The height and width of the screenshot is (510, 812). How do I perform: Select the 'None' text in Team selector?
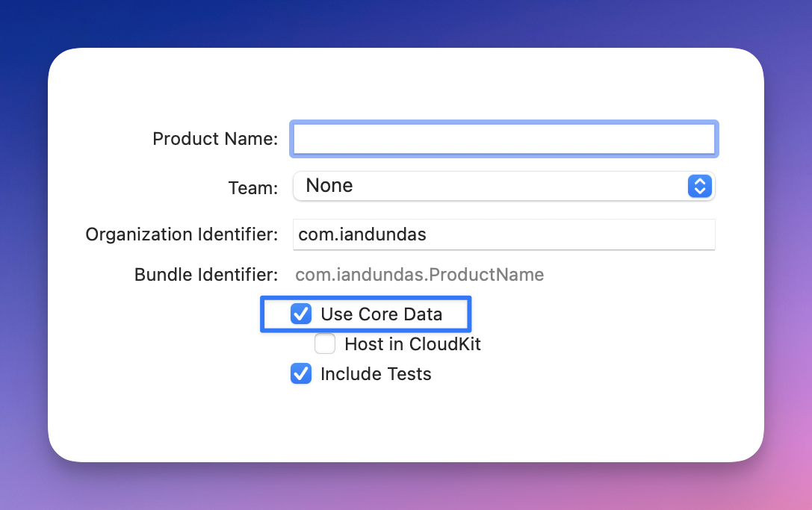[x=329, y=186]
